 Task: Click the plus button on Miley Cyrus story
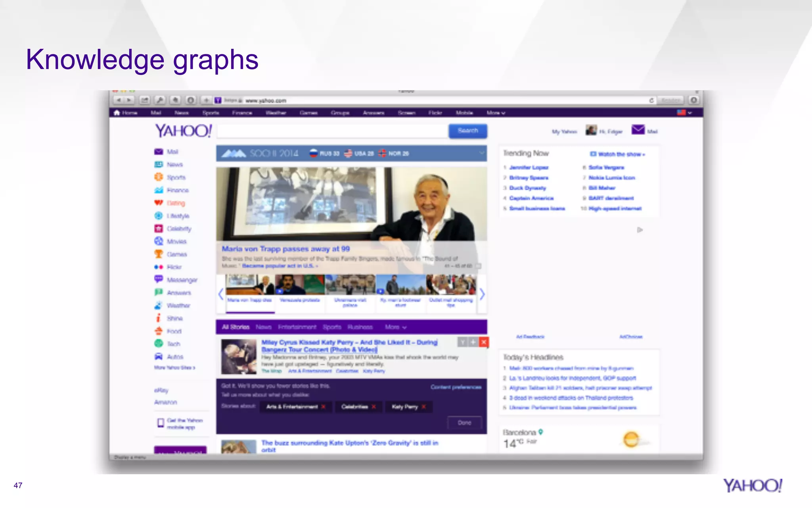pyautogui.click(x=473, y=342)
